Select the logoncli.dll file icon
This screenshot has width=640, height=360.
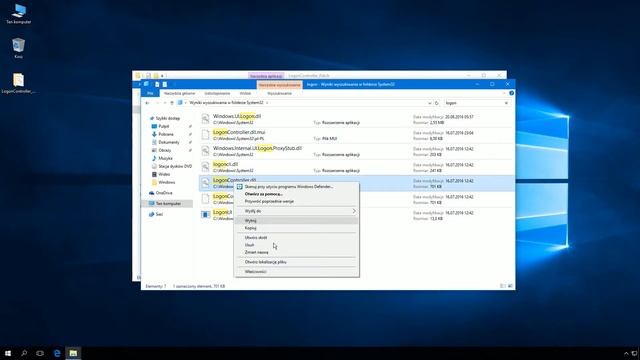click(205, 167)
